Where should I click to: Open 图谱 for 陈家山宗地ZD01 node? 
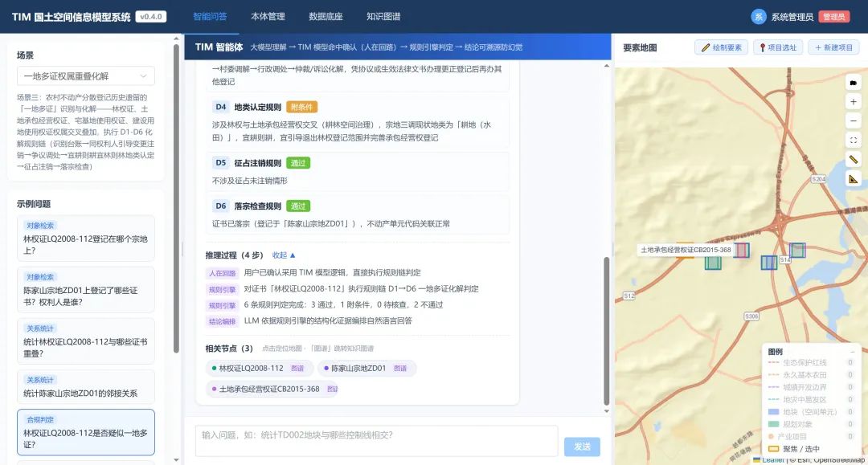(x=399, y=369)
